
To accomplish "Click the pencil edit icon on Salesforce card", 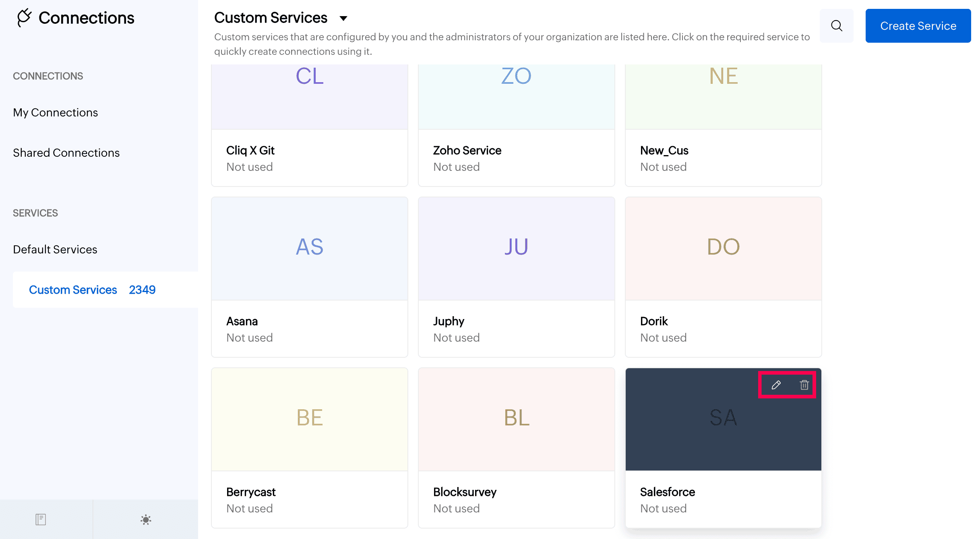I will pos(776,385).
